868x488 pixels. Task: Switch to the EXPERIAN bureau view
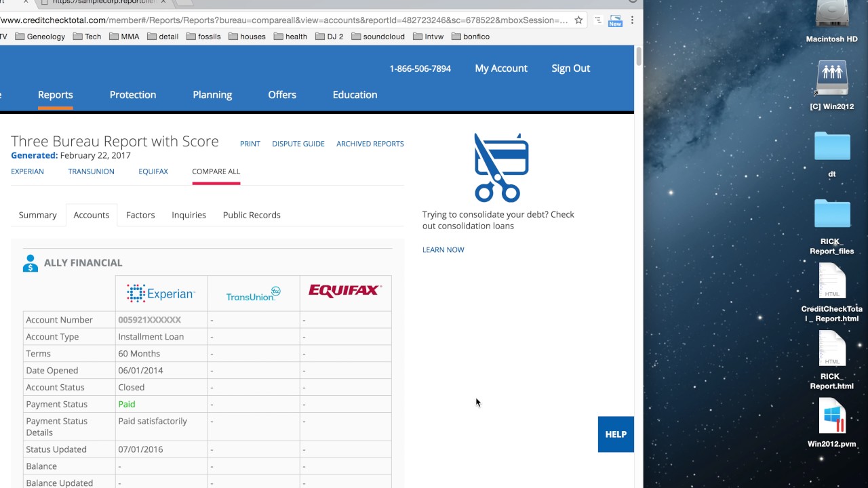tap(27, 171)
